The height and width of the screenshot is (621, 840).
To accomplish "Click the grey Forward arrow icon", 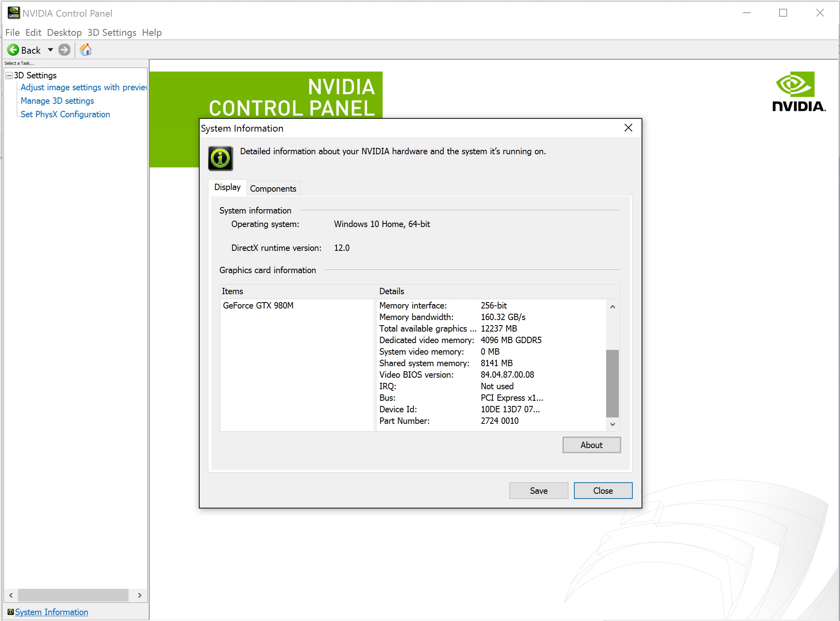I will (64, 50).
